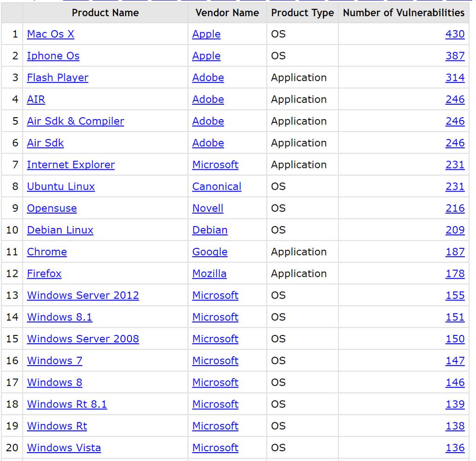Open the 209 vulnerabilities count link
Screen dimensions: 476x461
point(455,230)
